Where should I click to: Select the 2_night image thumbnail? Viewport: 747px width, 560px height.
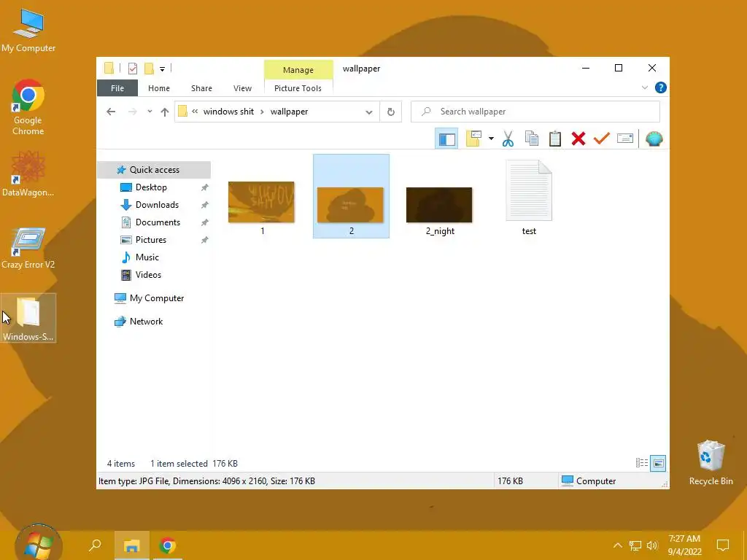coord(439,205)
